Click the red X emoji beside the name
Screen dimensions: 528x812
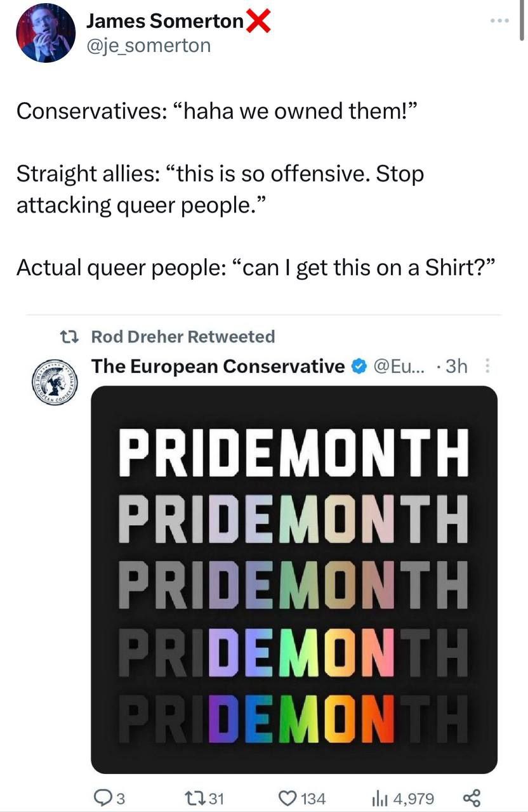[x=258, y=22]
